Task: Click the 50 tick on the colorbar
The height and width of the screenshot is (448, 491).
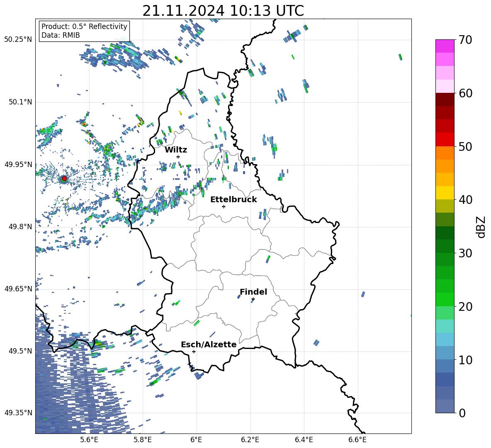Action: click(x=465, y=146)
